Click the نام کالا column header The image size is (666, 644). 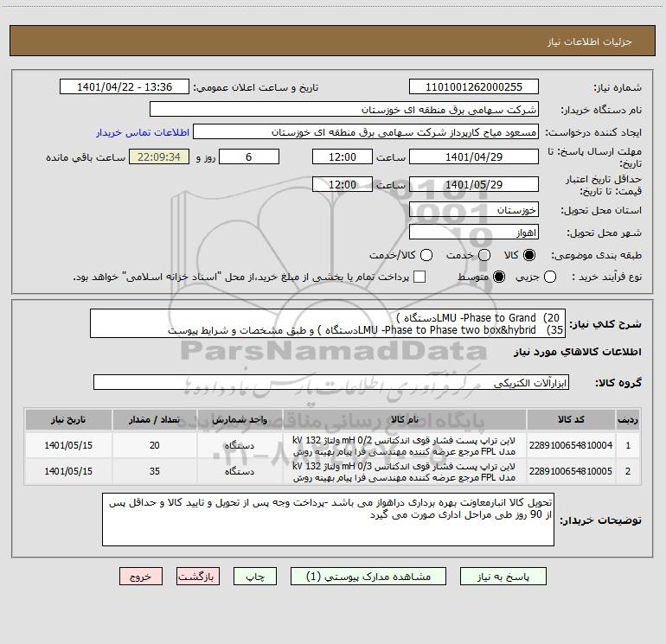coord(405,419)
